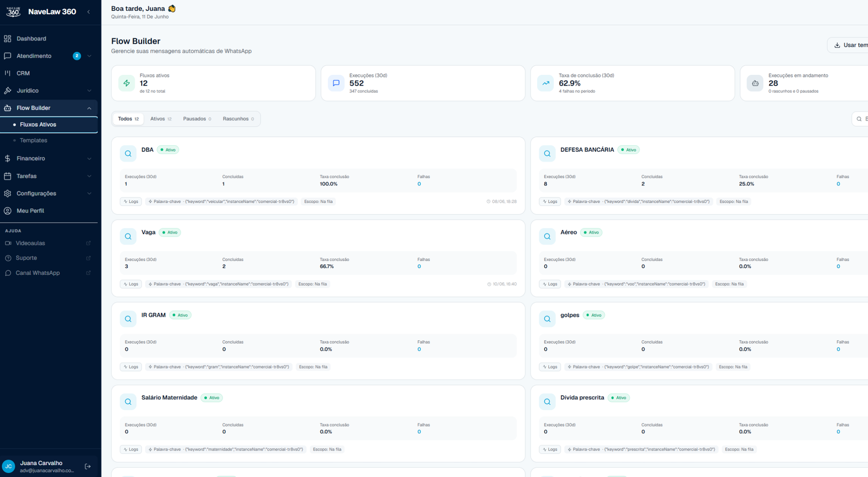
Task: Click the Vaga flow icon
Action: (x=128, y=236)
